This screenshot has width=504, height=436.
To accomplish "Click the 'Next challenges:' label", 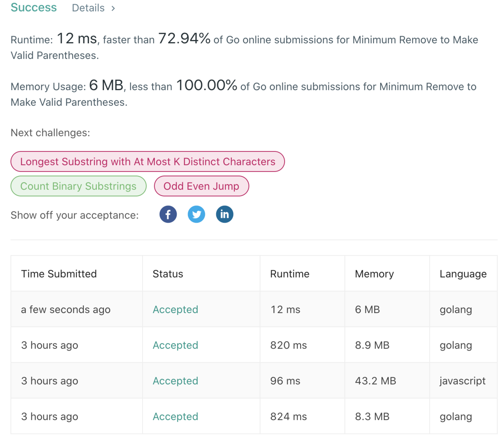I will [x=50, y=133].
